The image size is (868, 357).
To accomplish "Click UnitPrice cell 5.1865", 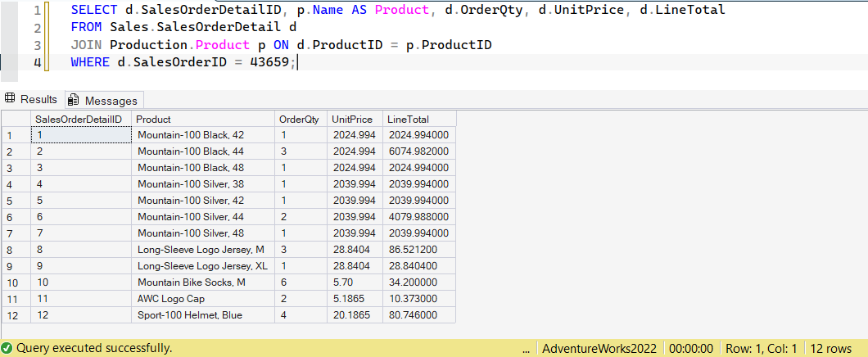I will 355,299.
